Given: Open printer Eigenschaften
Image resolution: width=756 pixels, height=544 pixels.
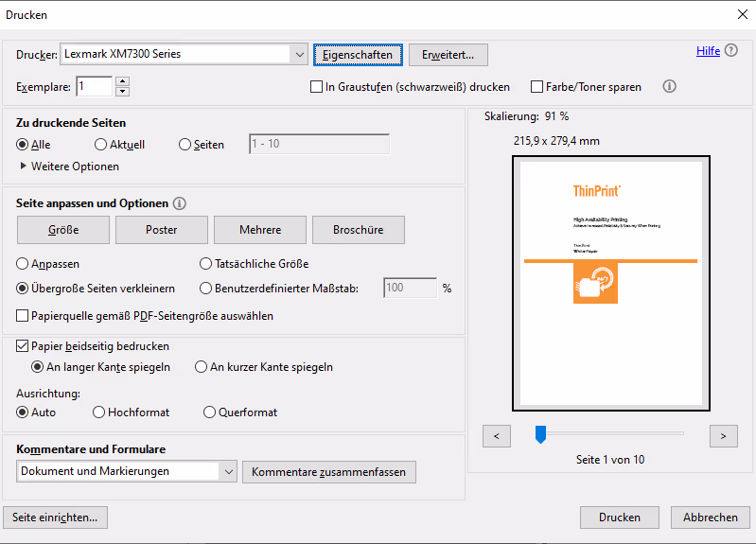Looking at the screenshot, I should pos(358,55).
